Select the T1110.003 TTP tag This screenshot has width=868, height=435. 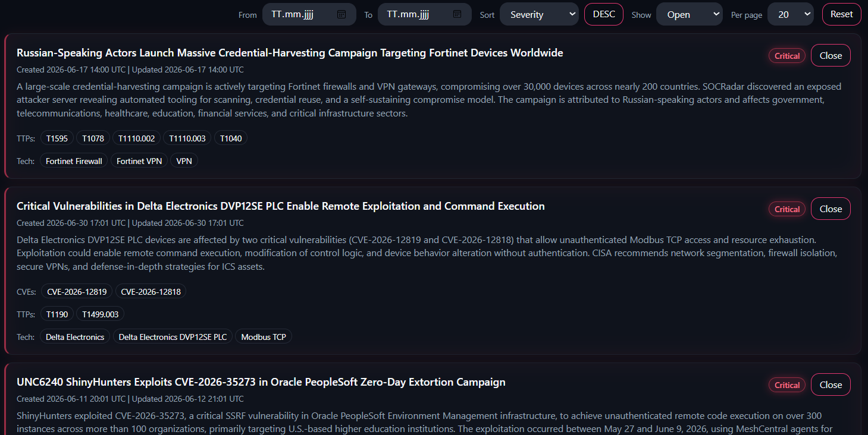(187, 138)
